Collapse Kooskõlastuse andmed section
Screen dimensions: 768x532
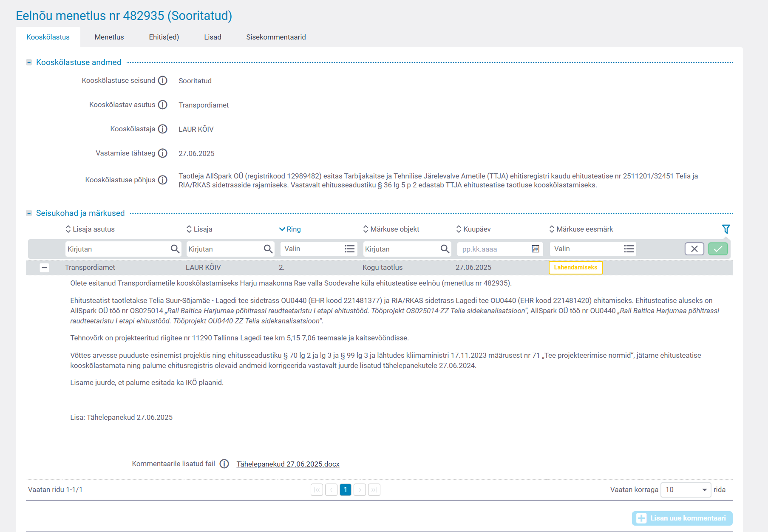(x=29, y=62)
